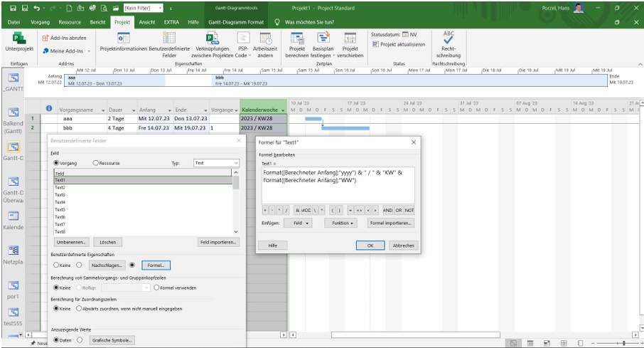Click the Save icon in quick access toolbar
This screenshot has width=644, height=348.
[x=13, y=8]
